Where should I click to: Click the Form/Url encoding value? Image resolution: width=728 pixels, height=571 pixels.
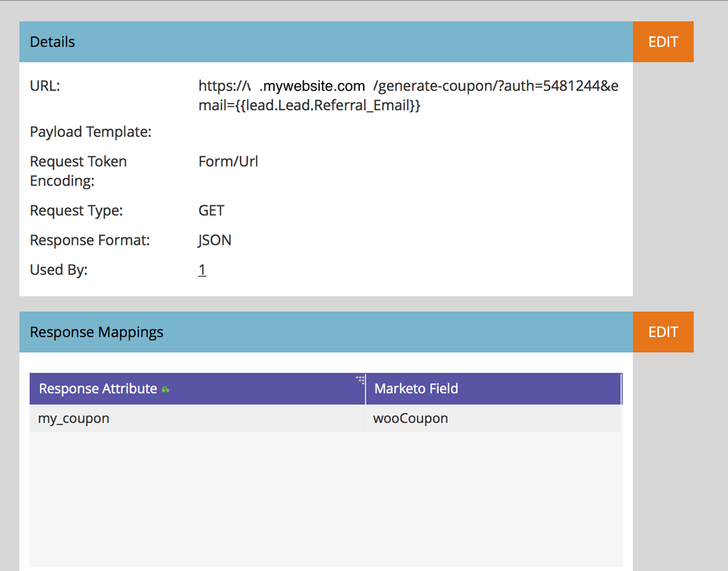(228, 162)
